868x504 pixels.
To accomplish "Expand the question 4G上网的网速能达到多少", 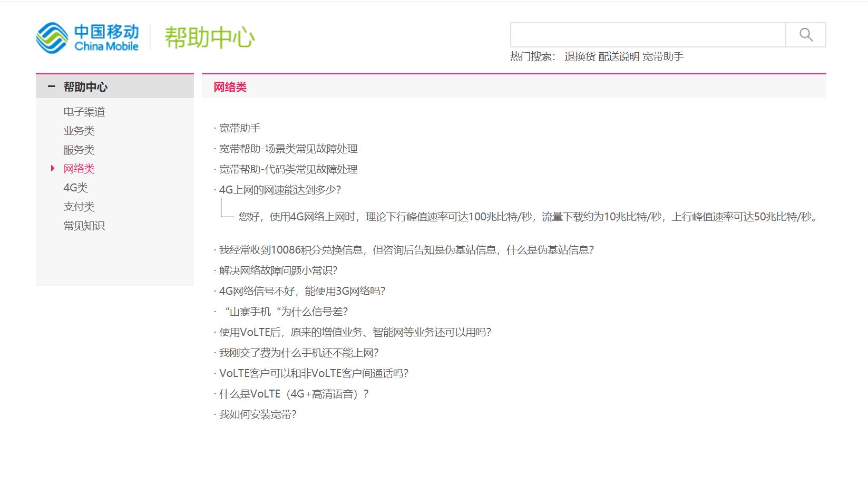I will [x=281, y=190].
